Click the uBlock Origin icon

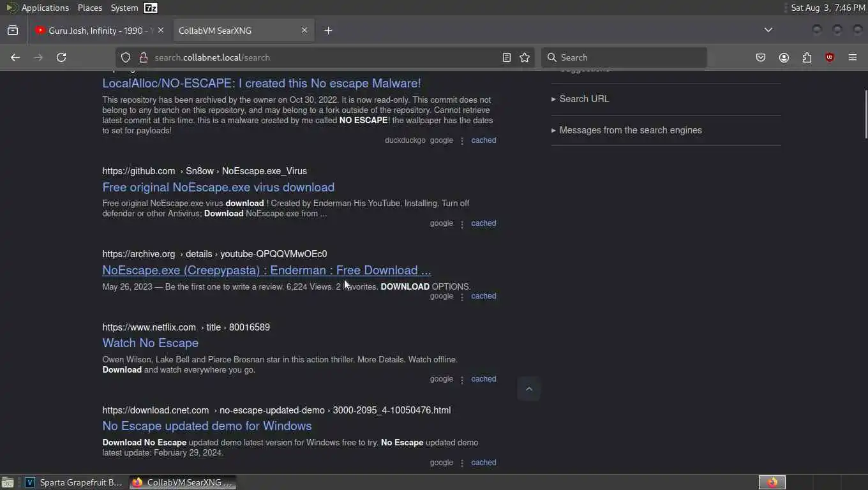(x=830, y=57)
